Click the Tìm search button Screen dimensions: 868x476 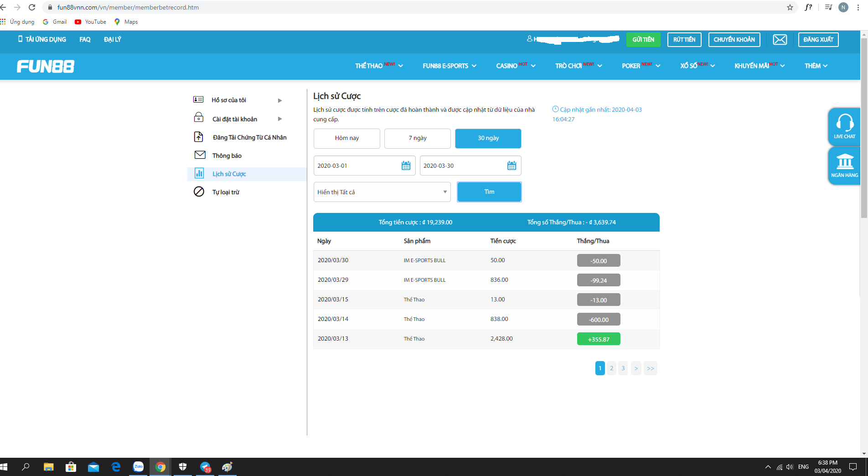[489, 192]
